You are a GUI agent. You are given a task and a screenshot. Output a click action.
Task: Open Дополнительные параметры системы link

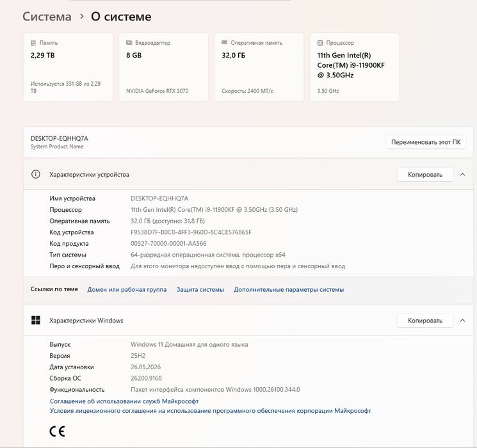point(289,289)
